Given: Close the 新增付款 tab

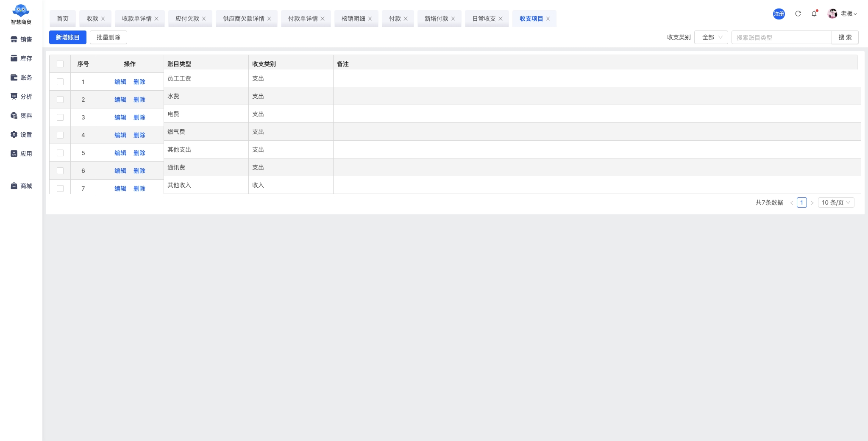Looking at the screenshot, I should click(453, 19).
